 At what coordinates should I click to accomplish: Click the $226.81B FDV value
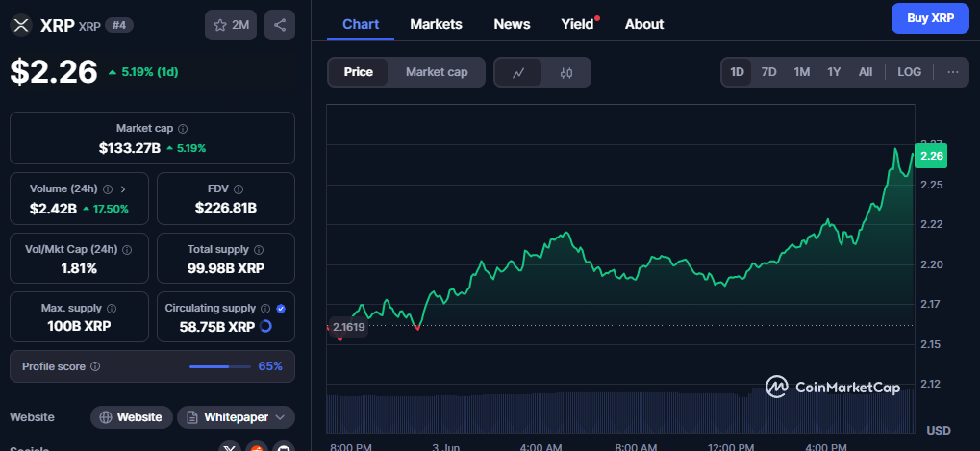coord(226,208)
